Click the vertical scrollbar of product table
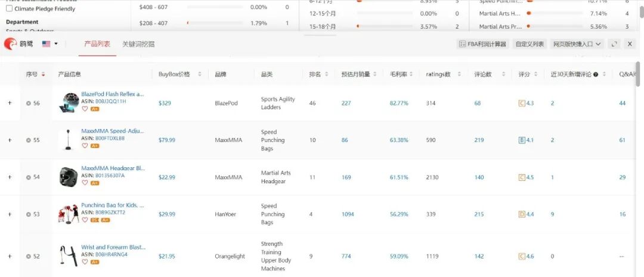644x277 pixels. [x=637, y=74]
